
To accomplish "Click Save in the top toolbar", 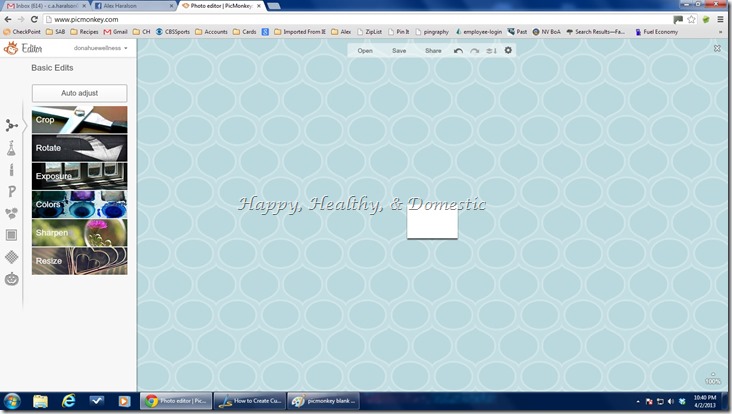I will [399, 50].
